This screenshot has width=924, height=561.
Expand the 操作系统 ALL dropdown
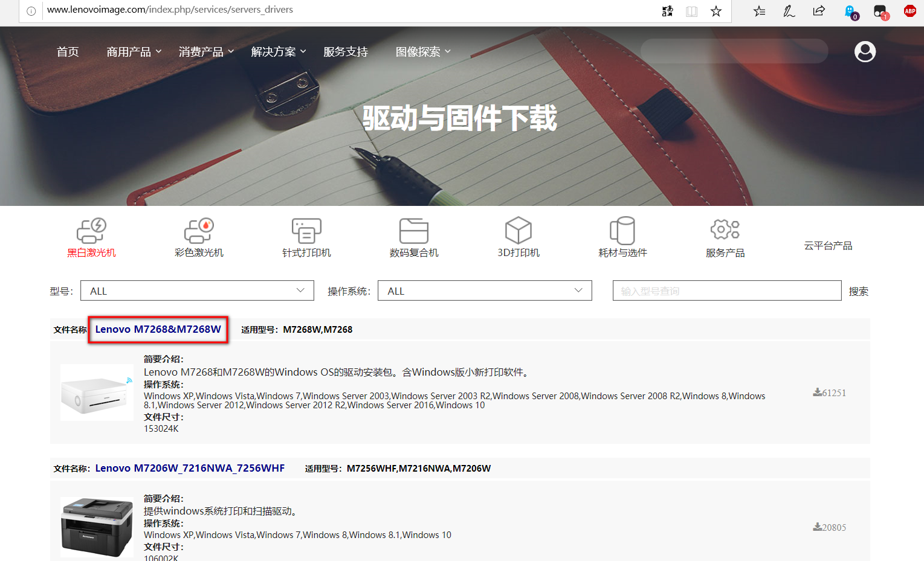485,290
